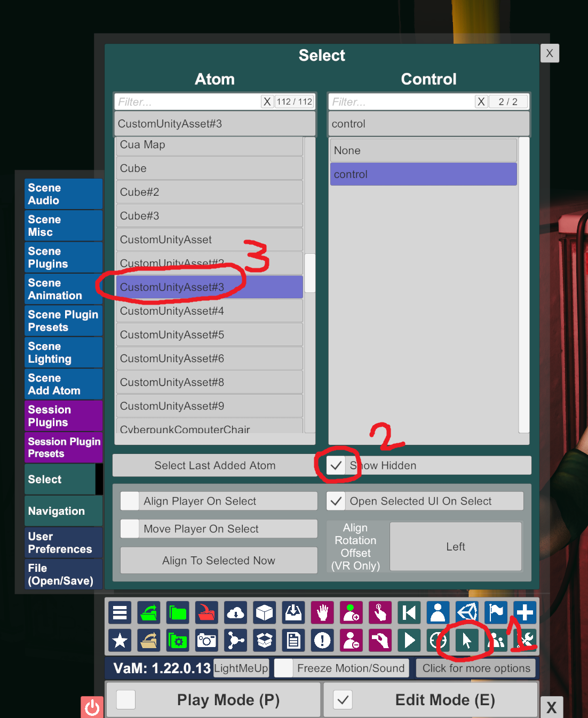
Task: Select Cua Map in the atom list
Action: [x=210, y=145]
